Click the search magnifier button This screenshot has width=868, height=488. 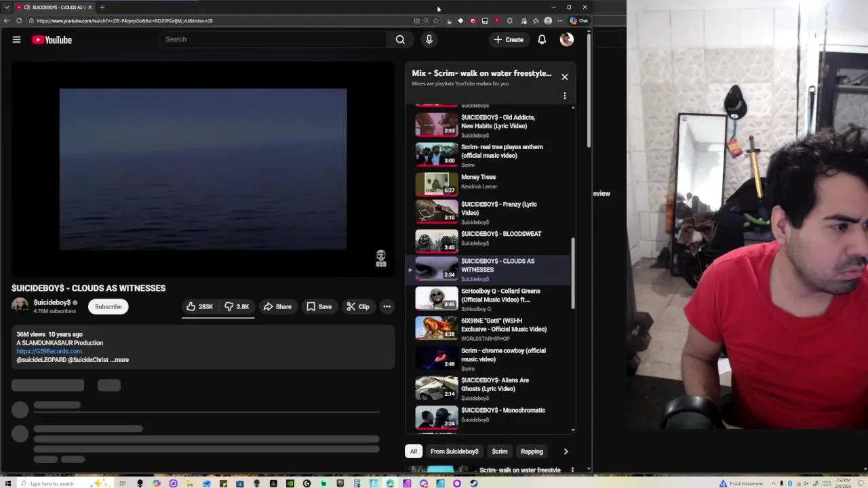point(400,39)
